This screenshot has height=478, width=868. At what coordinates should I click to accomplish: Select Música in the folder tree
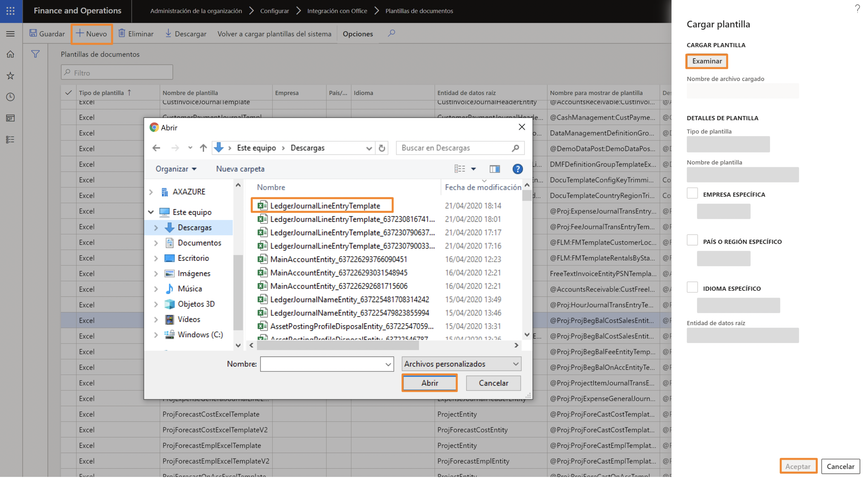click(x=190, y=289)
